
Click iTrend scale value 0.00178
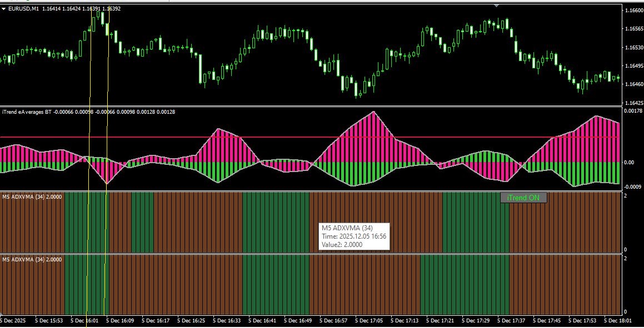[x=632, y=110]
